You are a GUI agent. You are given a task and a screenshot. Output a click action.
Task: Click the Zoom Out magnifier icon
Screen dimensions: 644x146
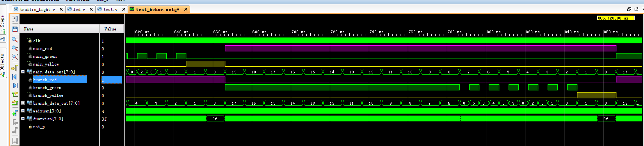pos(15,48)
